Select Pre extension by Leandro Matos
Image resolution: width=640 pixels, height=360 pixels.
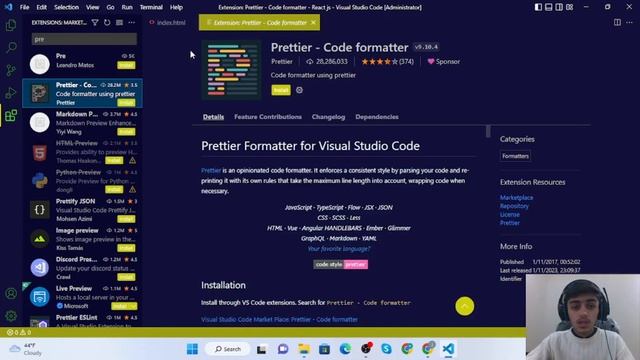coord(82,64)
